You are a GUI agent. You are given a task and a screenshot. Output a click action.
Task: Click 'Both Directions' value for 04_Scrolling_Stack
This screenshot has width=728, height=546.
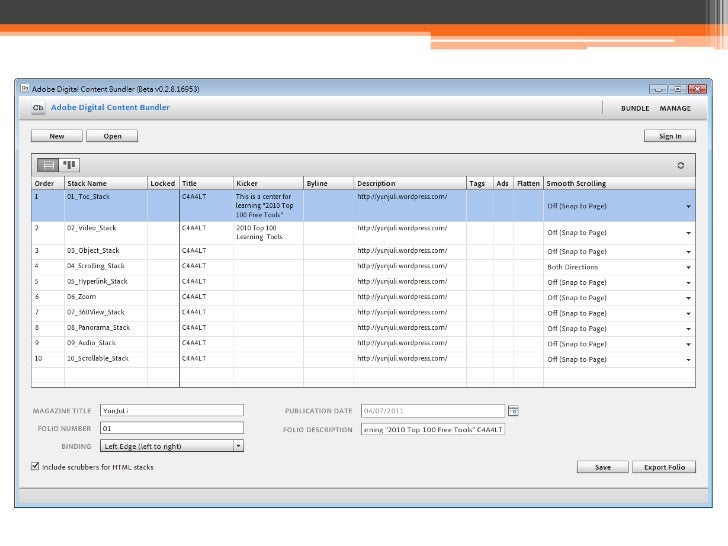[x=572, y=267]
